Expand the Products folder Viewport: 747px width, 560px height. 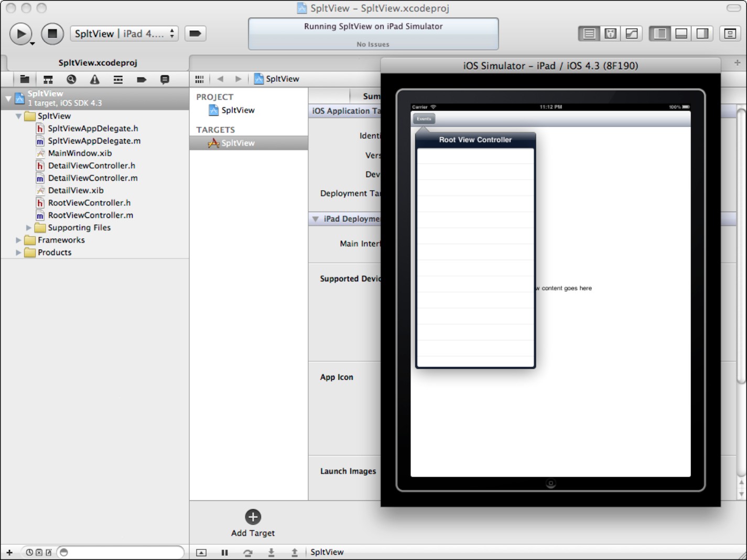18,252
